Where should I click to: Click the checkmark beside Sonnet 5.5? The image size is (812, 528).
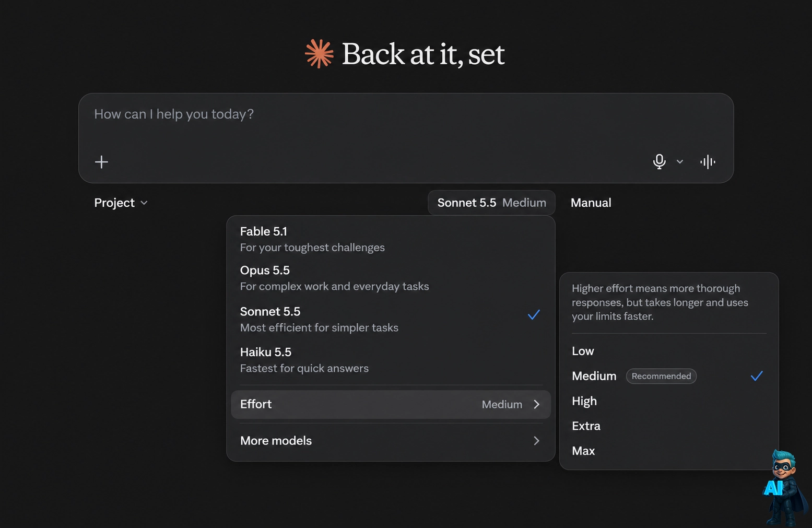pyautogui.click(x=534, y=314)
